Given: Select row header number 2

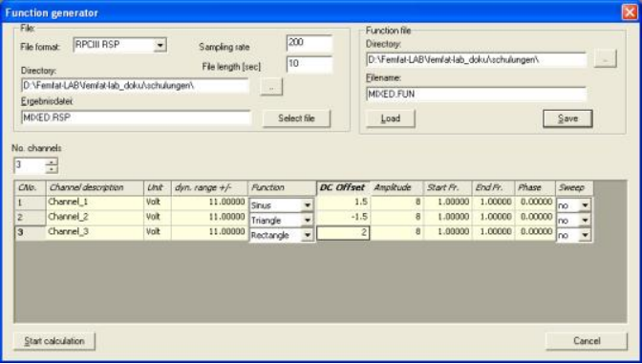Looking at the screenshot, I should click(x=30, y=217).
